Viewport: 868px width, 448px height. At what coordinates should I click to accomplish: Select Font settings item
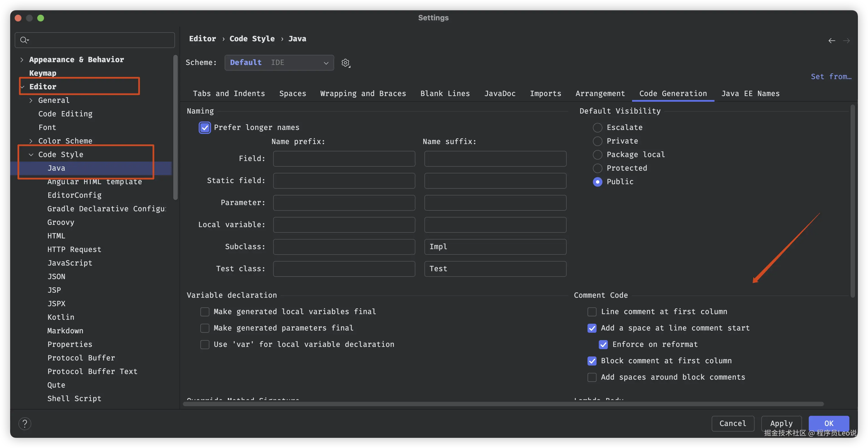[47, 127]
